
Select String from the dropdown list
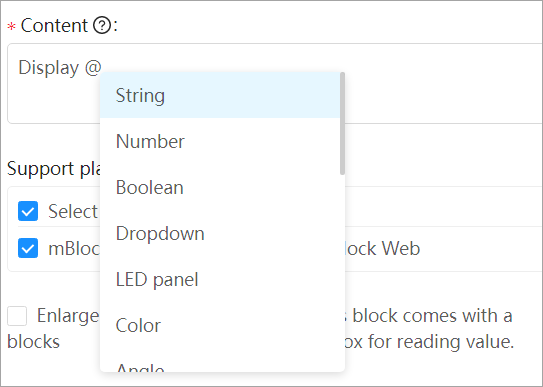(220, 95)
